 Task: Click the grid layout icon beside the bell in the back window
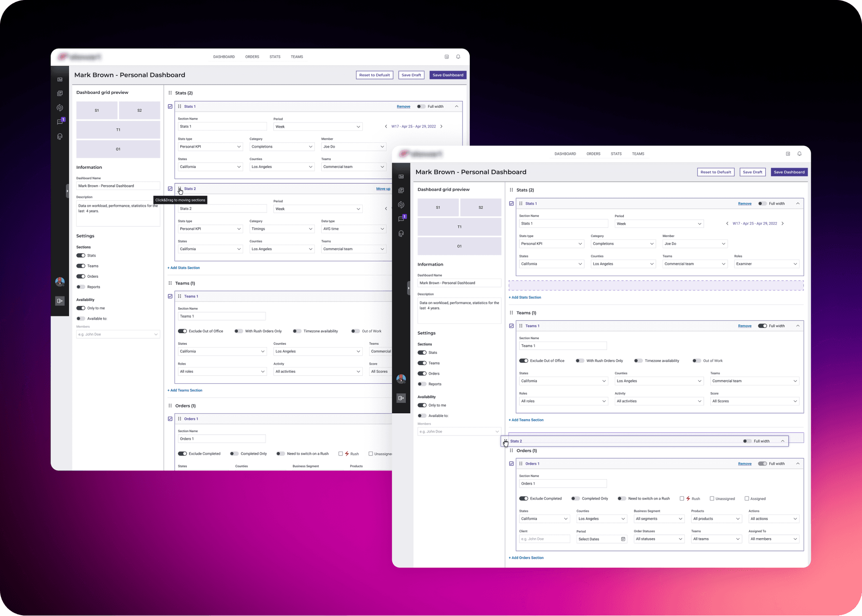pyautogui.click(x=447, y=57)
